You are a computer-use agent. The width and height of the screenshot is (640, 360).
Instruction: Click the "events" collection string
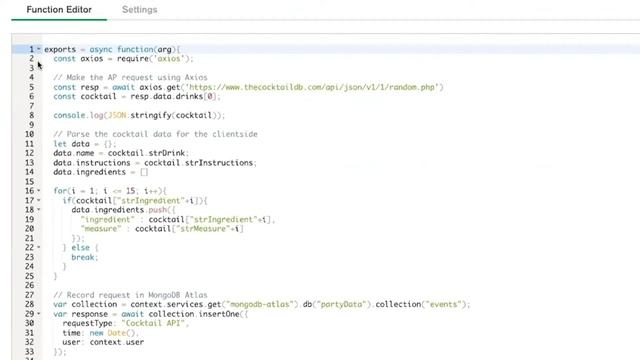[443, 304]
